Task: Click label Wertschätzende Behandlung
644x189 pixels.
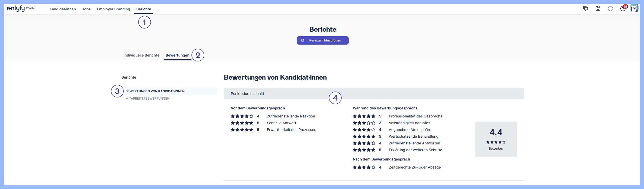Action: coord(414,136)
